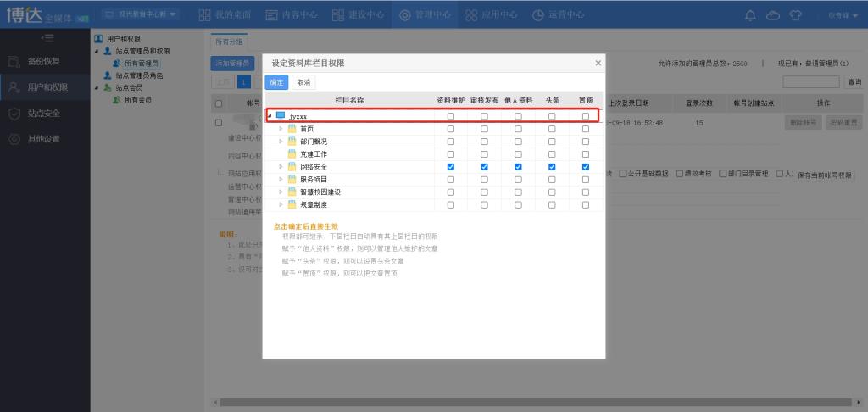The width and height of the screenshot is (868, 412).
Task: Close the 设定资料库栏目权限 dialog
Action: pos(598,63)
